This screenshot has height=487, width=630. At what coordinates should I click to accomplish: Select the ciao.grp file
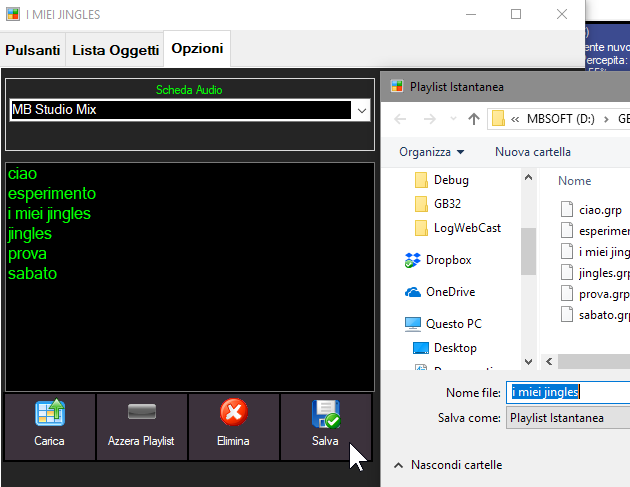click(x=600, y=210)
